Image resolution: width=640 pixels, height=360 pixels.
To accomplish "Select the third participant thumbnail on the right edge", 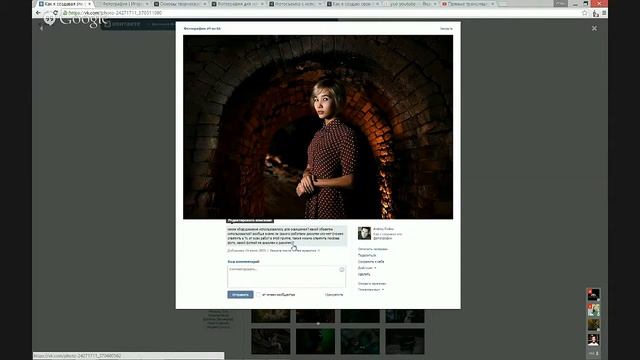I will click(x=593, y=325).
